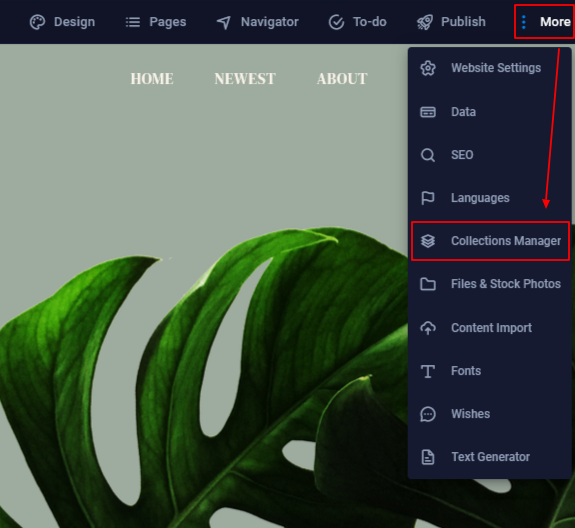Open the Data menu entry
Screen dimensions: 575x528
tap(490, 112)
